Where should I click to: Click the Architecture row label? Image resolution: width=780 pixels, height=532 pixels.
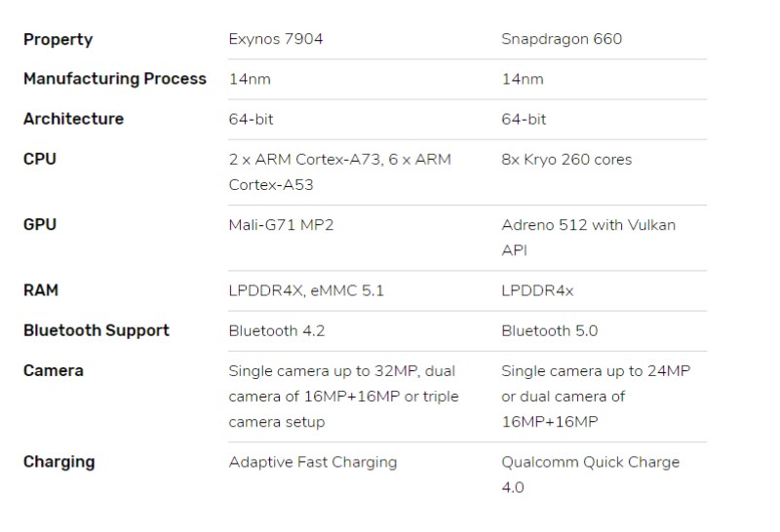(x=73, y=119)
